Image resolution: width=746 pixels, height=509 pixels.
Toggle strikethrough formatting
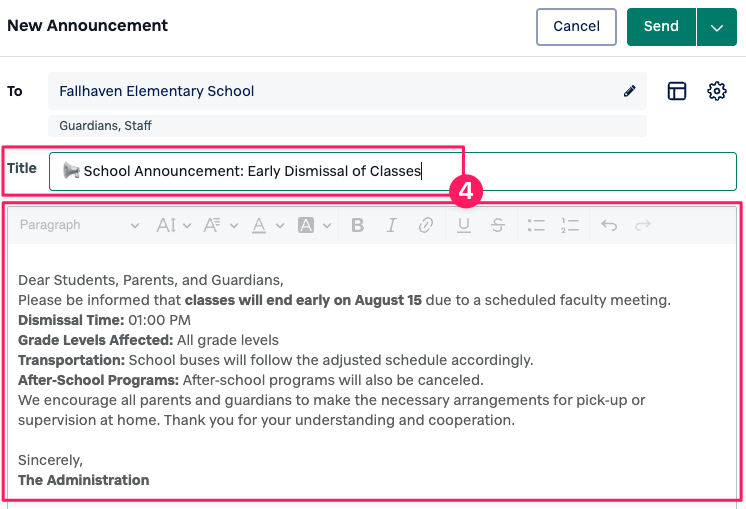[497, 225]
